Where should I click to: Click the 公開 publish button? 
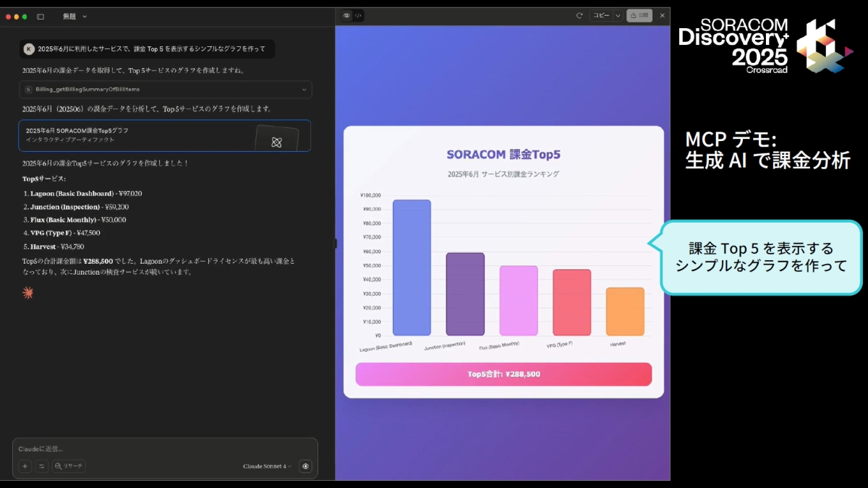pyautogui.click(x=639, y=15)
